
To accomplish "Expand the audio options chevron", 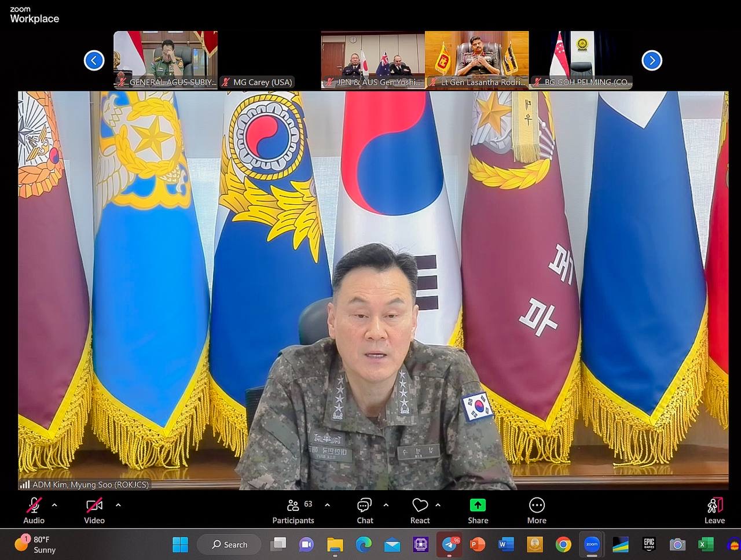I will pyautogui.click(x=54, y=505).
